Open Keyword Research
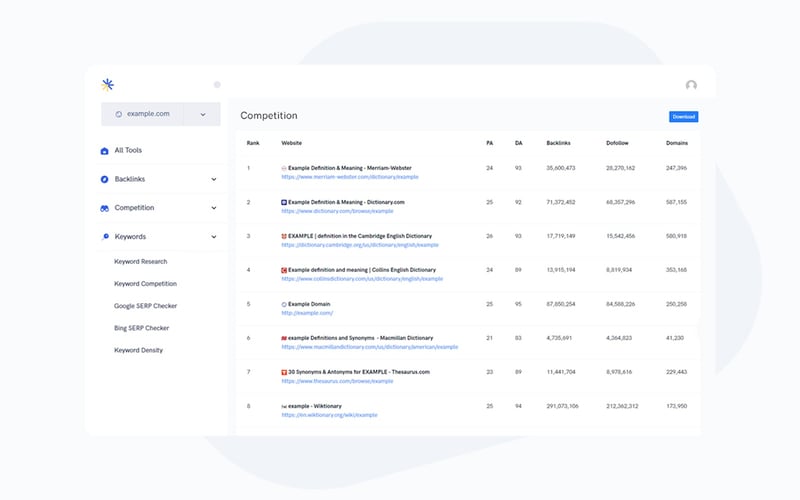The width and height of the screenshot is (800, 500). [140, 261]
